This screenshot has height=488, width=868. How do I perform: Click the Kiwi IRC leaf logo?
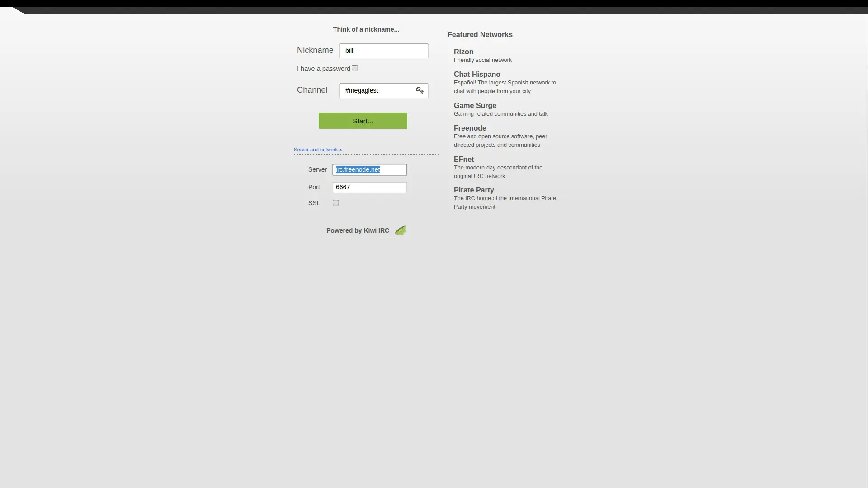401,230
